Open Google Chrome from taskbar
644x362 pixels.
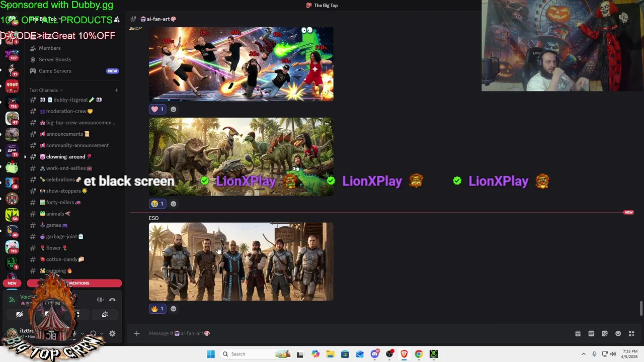click(x=419, y=354)
